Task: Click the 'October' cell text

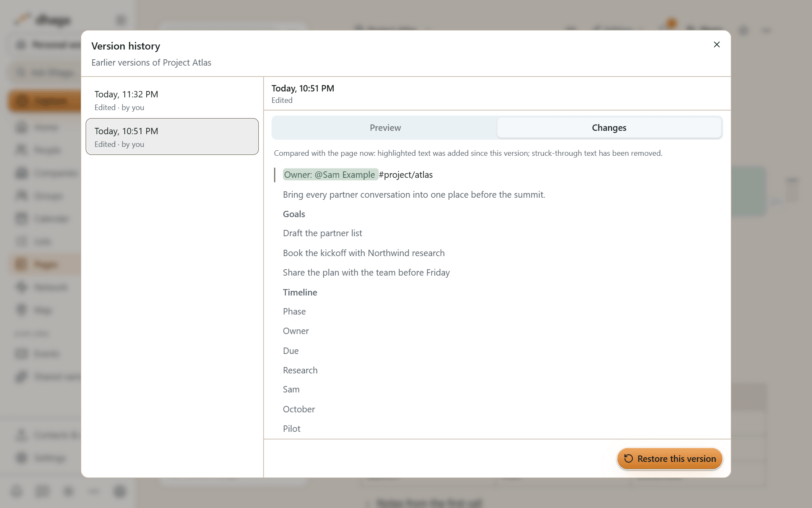Action: click(299, 409)
